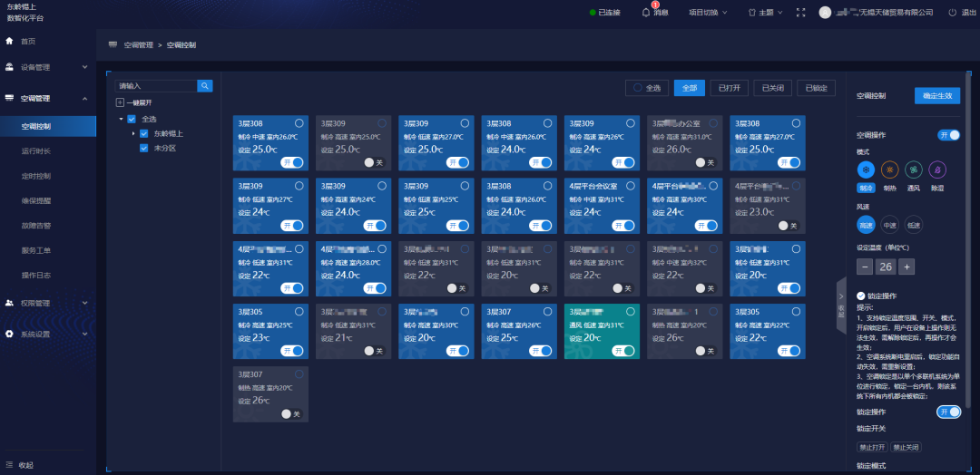Image resolution: width=980 pixels, height=475 pixels.
Task: Click the home icon beside 首页
Action: pos(9,41)
